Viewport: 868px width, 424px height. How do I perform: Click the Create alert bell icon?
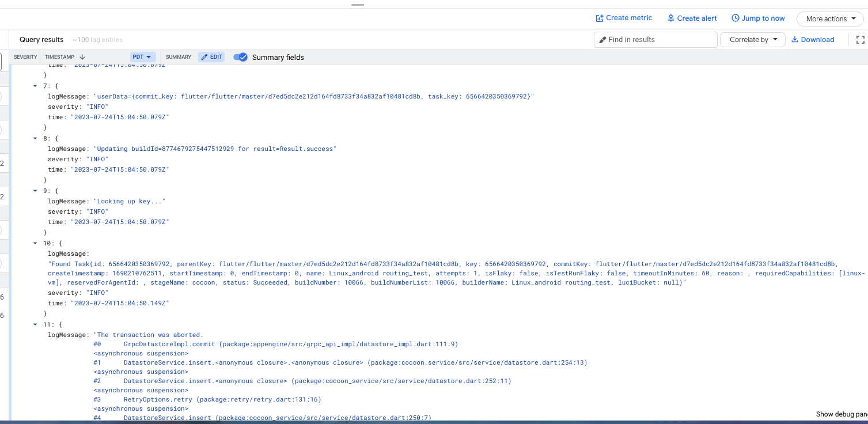tap(671, 18)
